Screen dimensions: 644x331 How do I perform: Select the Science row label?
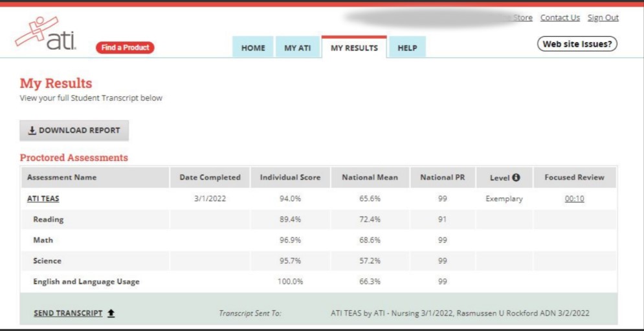(47, 261)
